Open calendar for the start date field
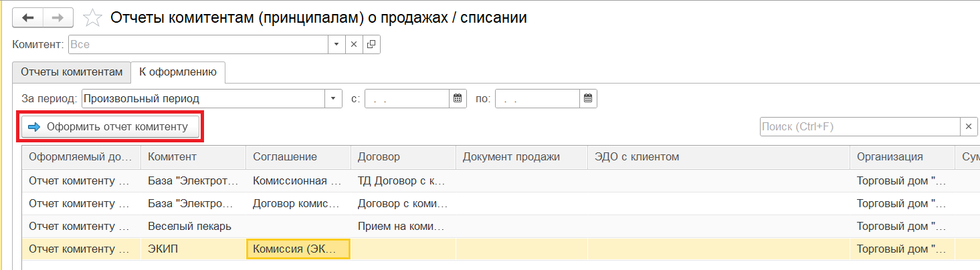The image size is (980, 270). [x=458, y=98]
